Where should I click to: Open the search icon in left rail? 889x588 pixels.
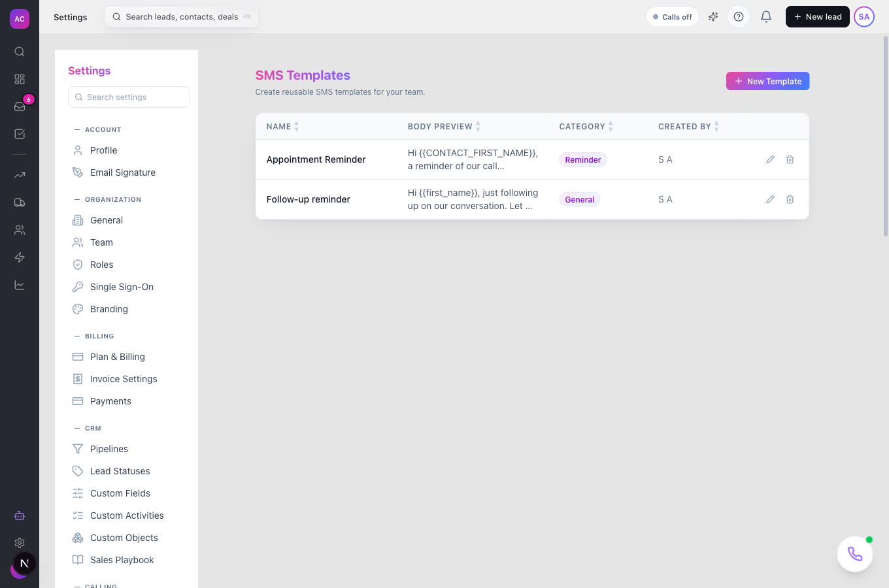20,52
